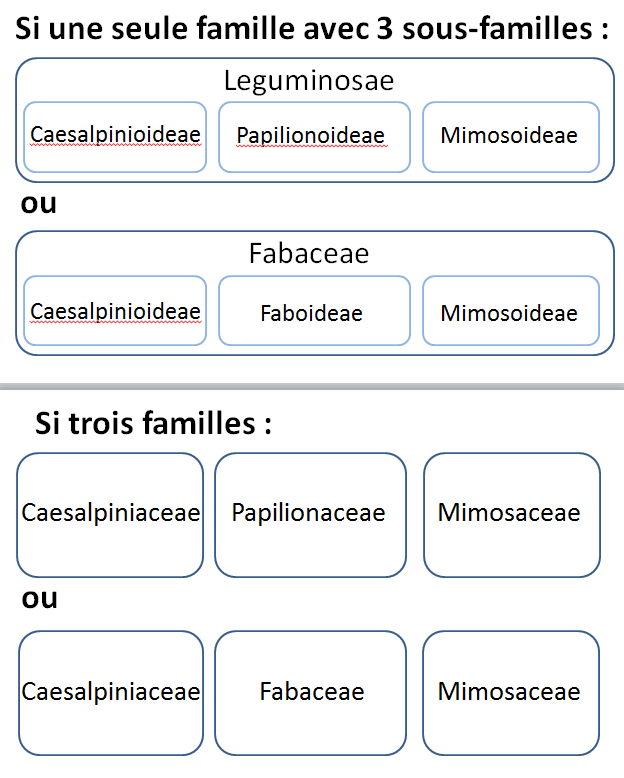
Task: Select the Faboideae box
Action: pyautogui.click(x=312, y=314)
